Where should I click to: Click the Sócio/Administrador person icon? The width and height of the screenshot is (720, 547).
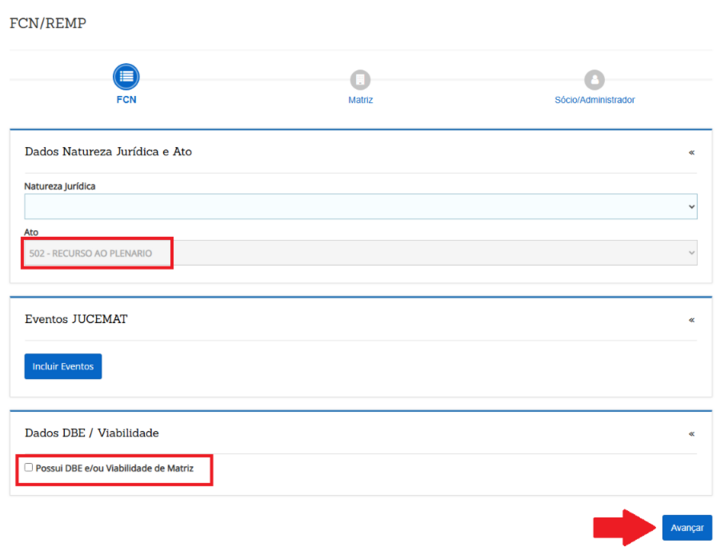point(594,79)
